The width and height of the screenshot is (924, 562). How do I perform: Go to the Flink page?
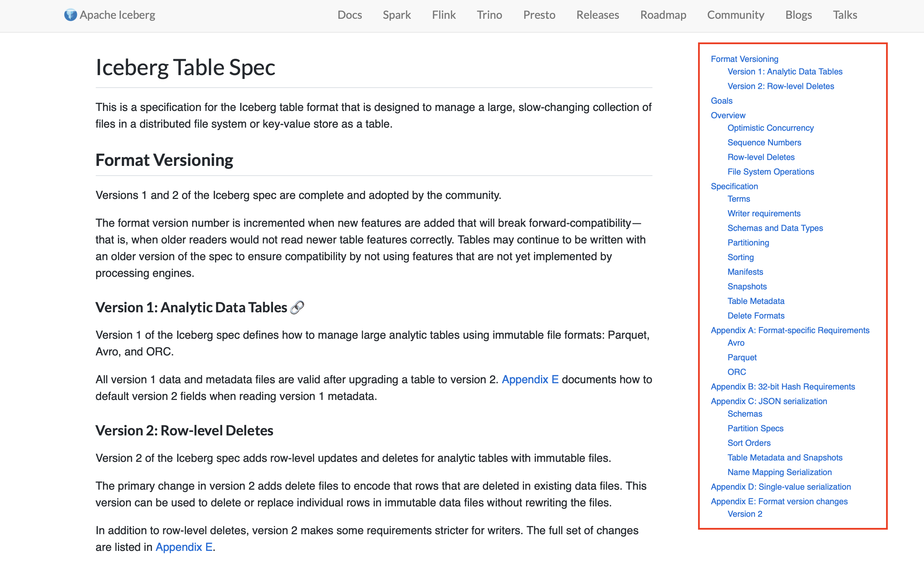coord(443,15)
